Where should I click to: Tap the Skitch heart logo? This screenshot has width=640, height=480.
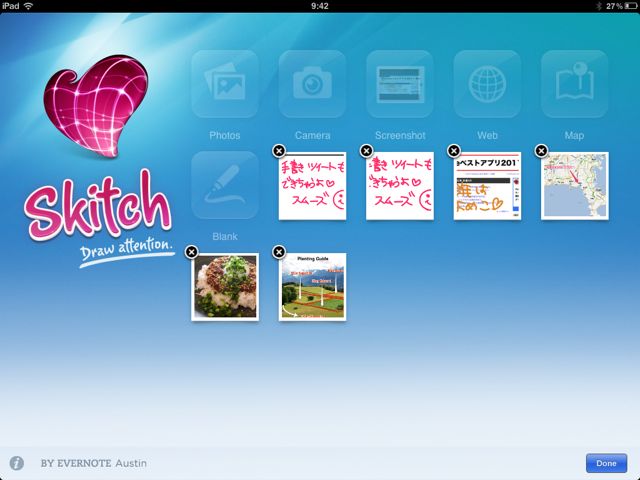tap(96, 106)
